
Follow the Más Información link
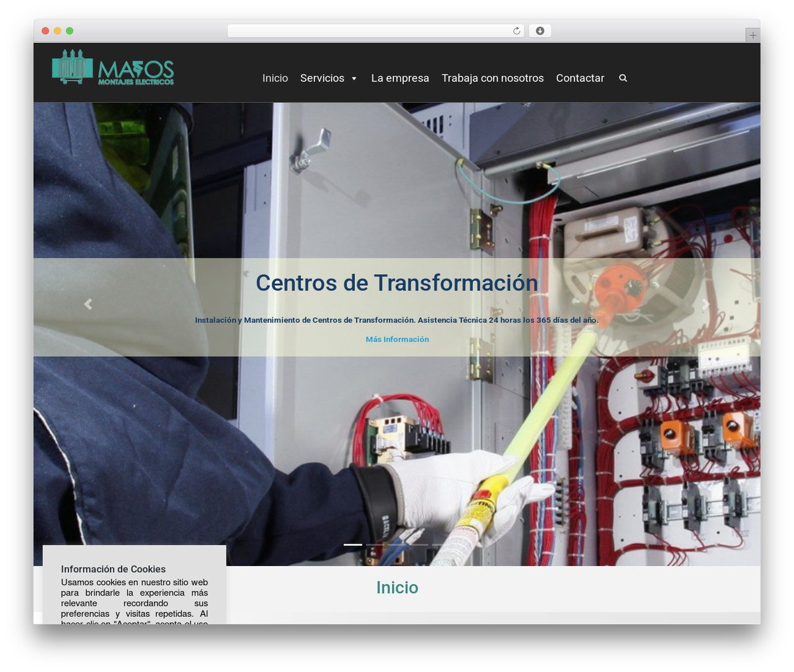[x=397, y=339]
